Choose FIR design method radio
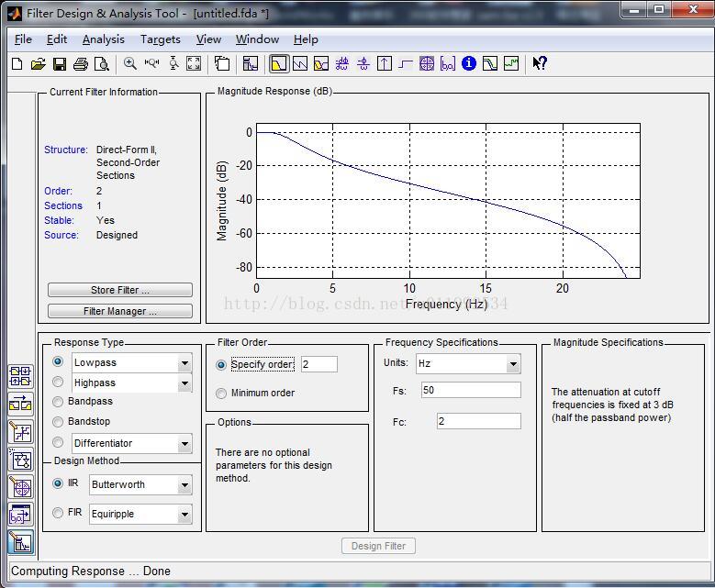 [x=58, y=514]
